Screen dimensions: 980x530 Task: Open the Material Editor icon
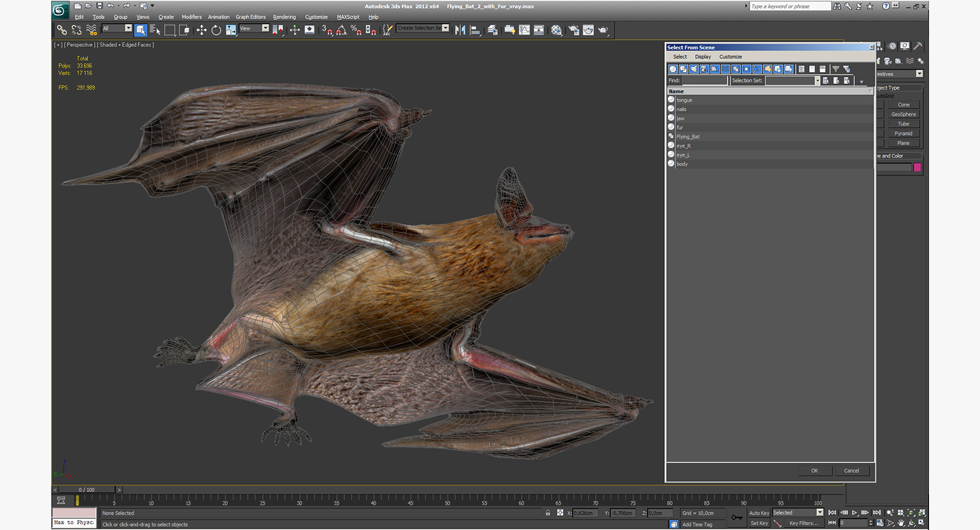coord(556,30)
